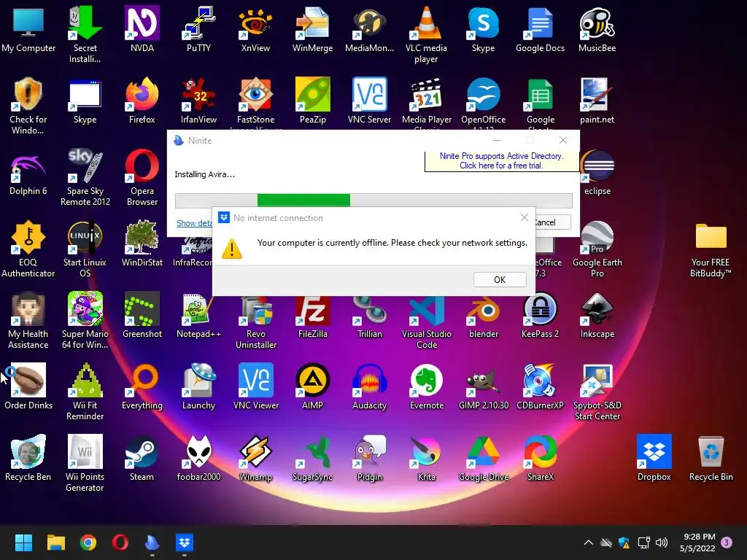
Task: Open the notification count badge
Action: (x=727, y=542)
